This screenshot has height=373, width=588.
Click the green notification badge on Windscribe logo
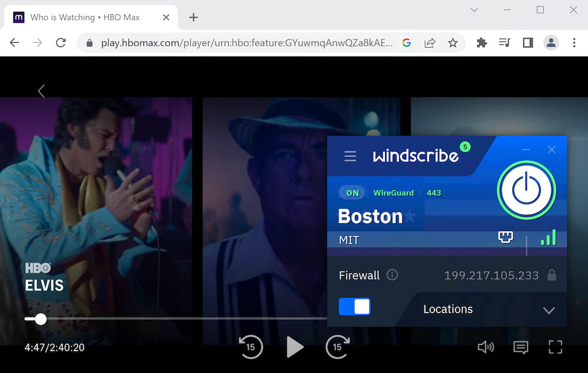point(465,148)
